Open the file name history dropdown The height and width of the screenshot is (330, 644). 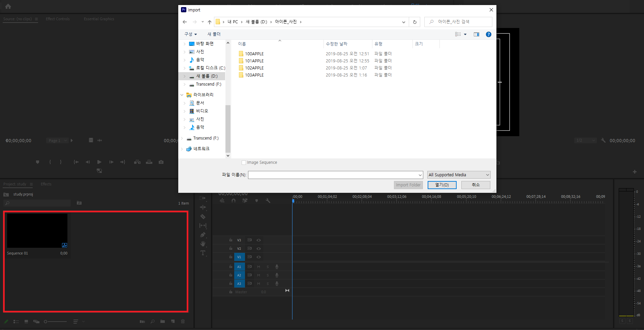click(420, 175)
